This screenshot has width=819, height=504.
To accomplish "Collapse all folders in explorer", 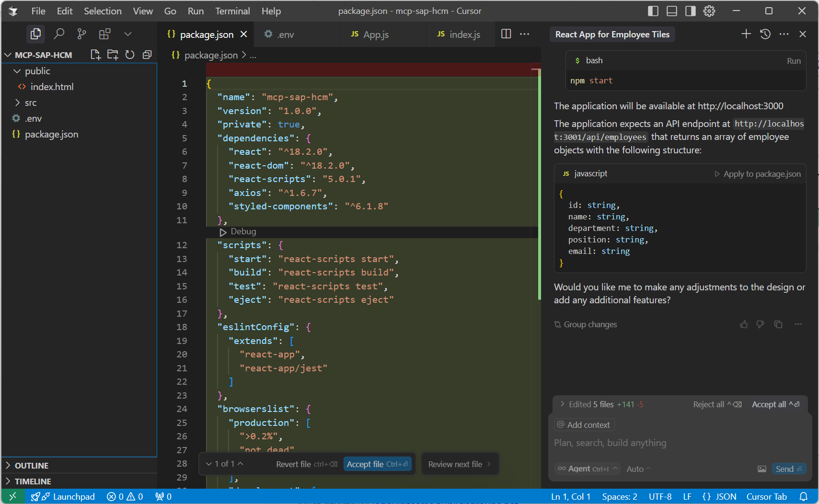I will [147, 55].
